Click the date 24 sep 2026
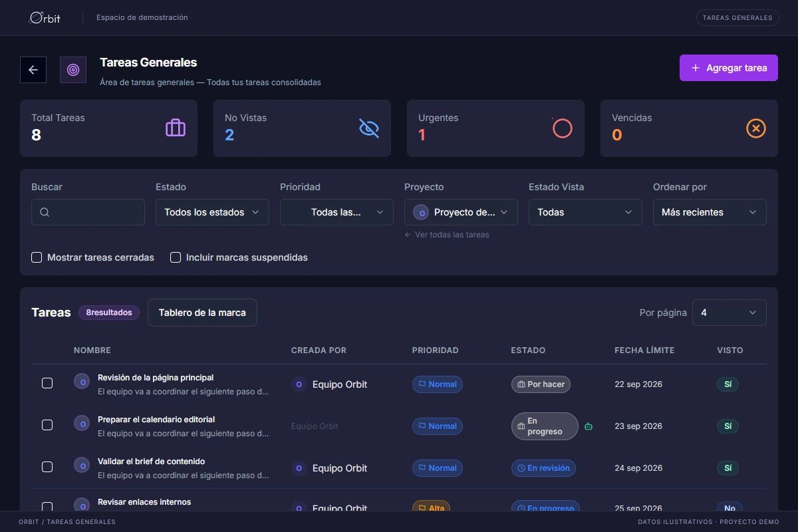 point(638,468)
